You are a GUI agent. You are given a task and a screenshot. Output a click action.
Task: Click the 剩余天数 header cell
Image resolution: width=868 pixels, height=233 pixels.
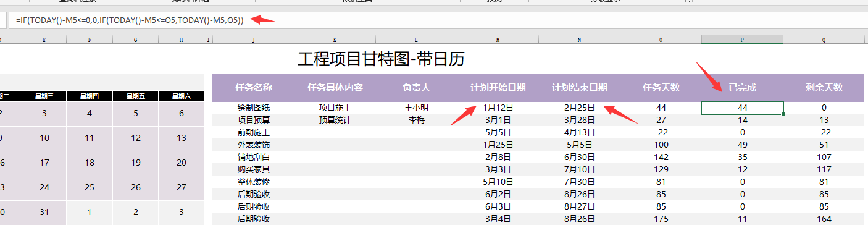pos(824,88)
